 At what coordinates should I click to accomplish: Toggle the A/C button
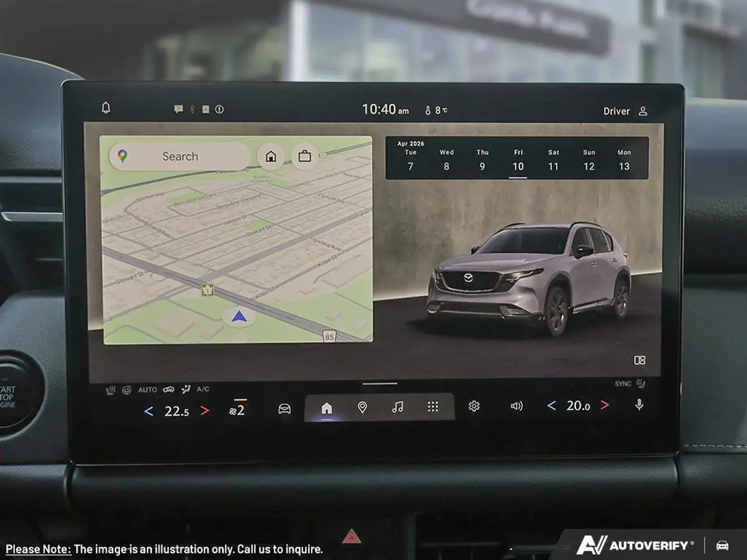(x=203, y=389)
